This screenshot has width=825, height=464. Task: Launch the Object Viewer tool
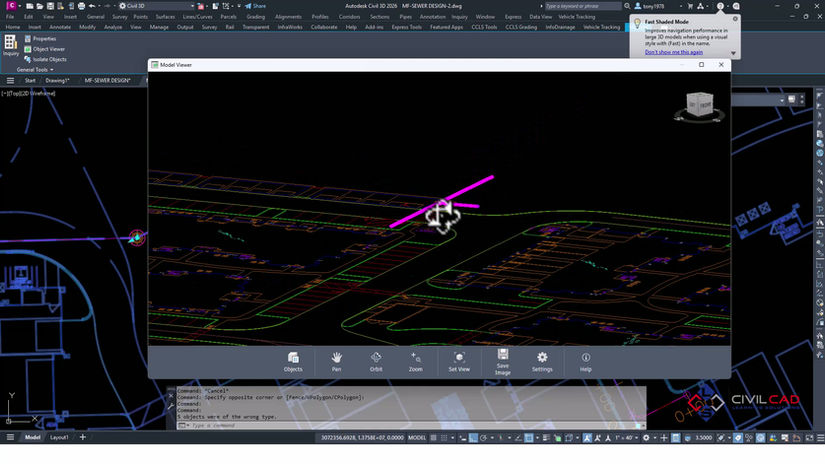tap(45, 49)
